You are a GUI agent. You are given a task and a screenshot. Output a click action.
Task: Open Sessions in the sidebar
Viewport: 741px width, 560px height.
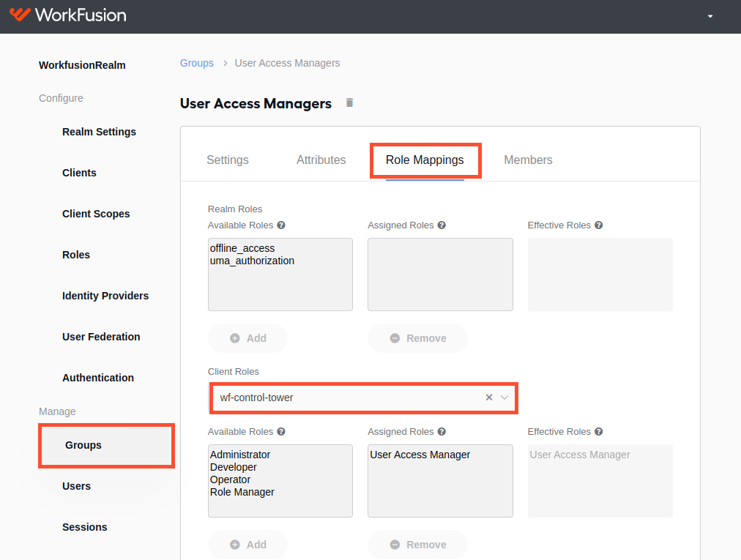click(x=85, y=527)
